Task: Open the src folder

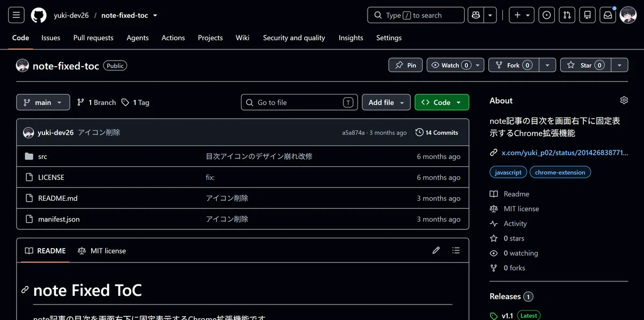Action: tap(42, 156)
